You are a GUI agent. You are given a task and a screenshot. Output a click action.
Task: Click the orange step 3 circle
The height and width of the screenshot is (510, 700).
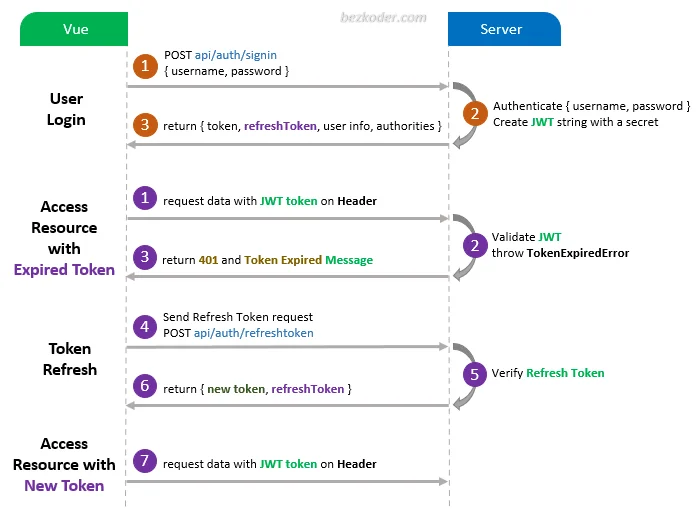pyautogui.click(x=146, y=125)
